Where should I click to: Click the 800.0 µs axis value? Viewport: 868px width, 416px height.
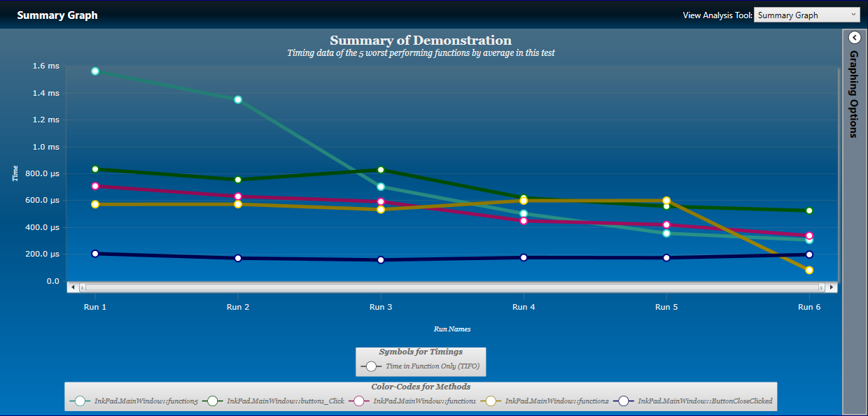pyautogui.click(x=43, y=173)
